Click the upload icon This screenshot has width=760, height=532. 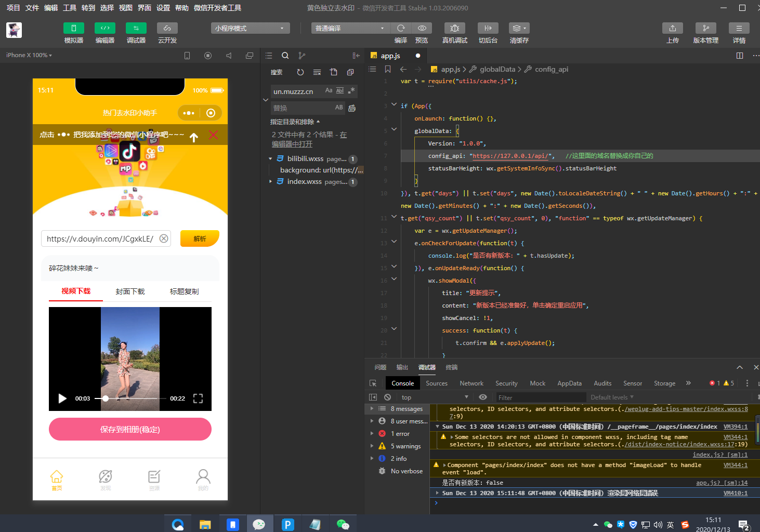point(673,28)
